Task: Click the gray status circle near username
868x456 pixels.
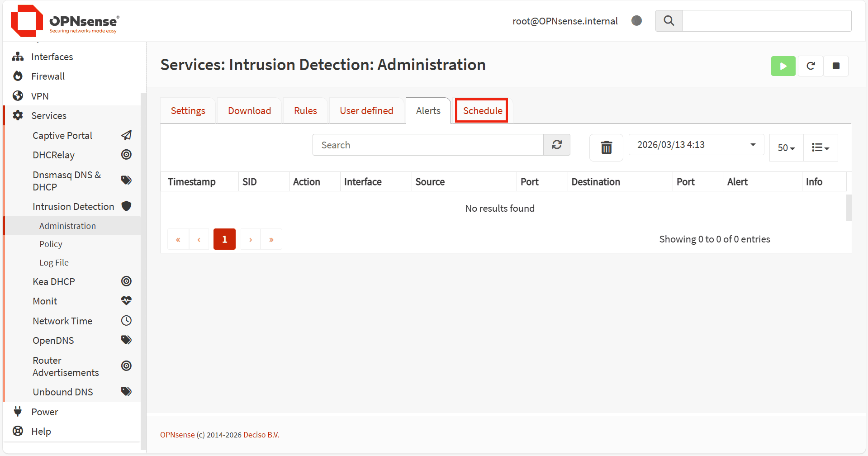Action: tap(636, 21)
